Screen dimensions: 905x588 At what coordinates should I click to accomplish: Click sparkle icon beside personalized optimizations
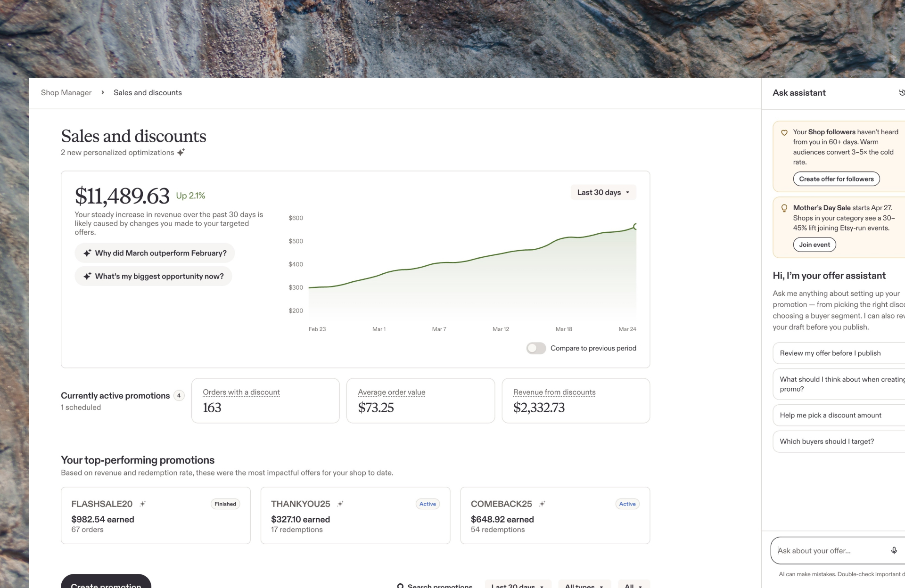pyautogui.click(x=181, y=152)
